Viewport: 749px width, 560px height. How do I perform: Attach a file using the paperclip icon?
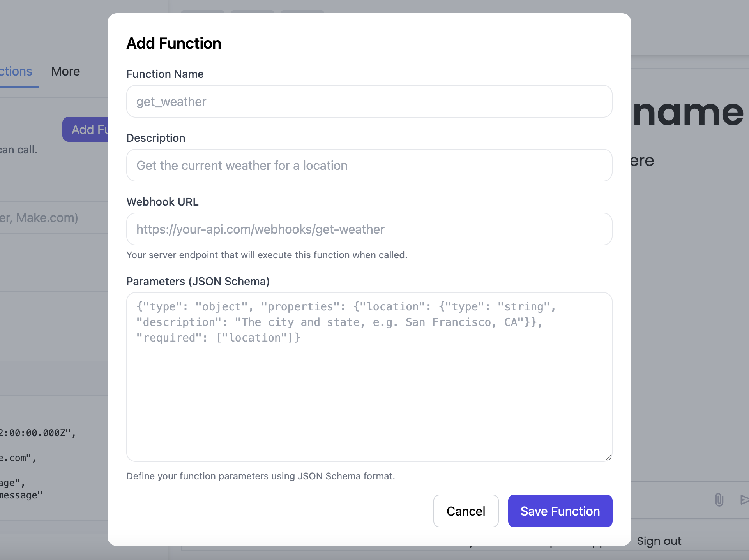(719, 500)
